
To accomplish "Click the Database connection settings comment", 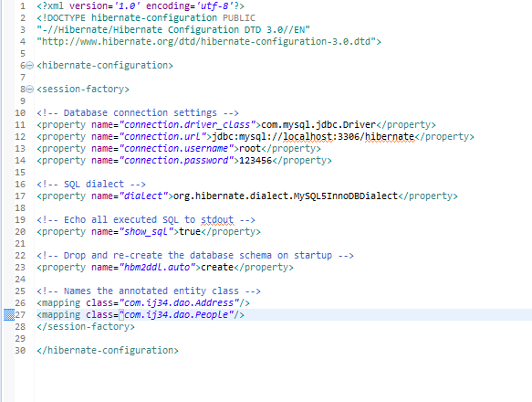I will (x=138, y=112).
